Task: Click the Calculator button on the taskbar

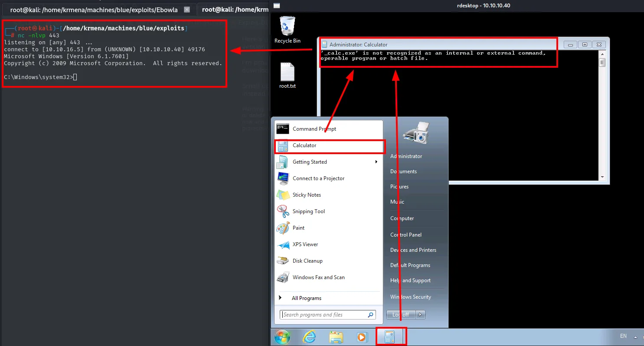Action: 389,337
